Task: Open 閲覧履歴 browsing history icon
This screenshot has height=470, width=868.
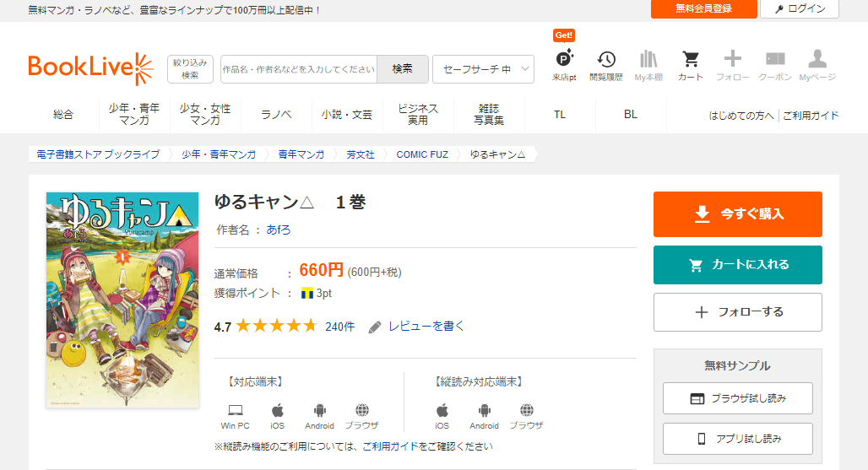Action: (x=605, y=65)
